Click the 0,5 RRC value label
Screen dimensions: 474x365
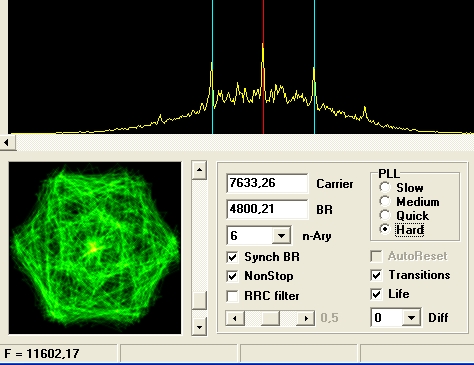click(x=329, y=318)
